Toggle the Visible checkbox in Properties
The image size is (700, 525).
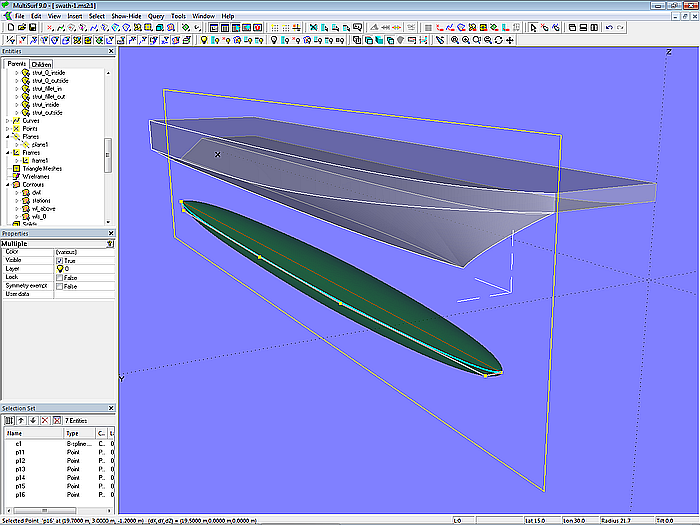tap(60, 260)
